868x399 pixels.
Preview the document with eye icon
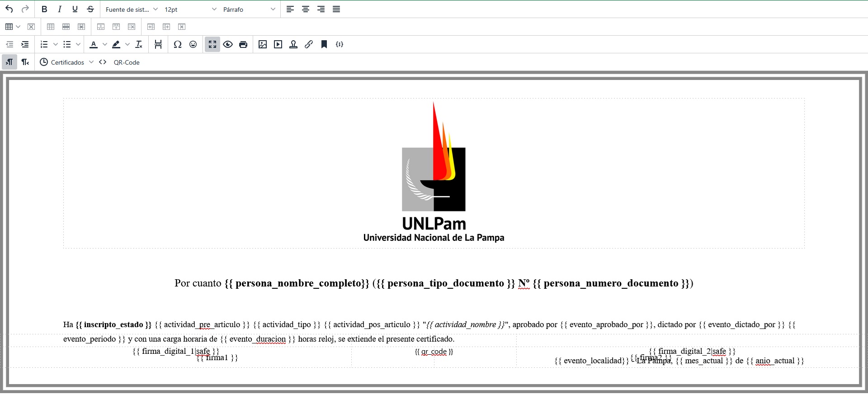[228, 44]
